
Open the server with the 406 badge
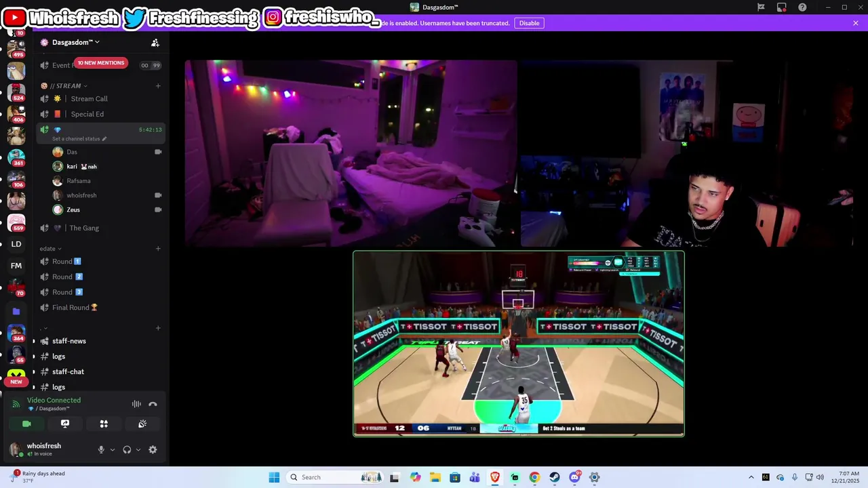pos(16,113)
